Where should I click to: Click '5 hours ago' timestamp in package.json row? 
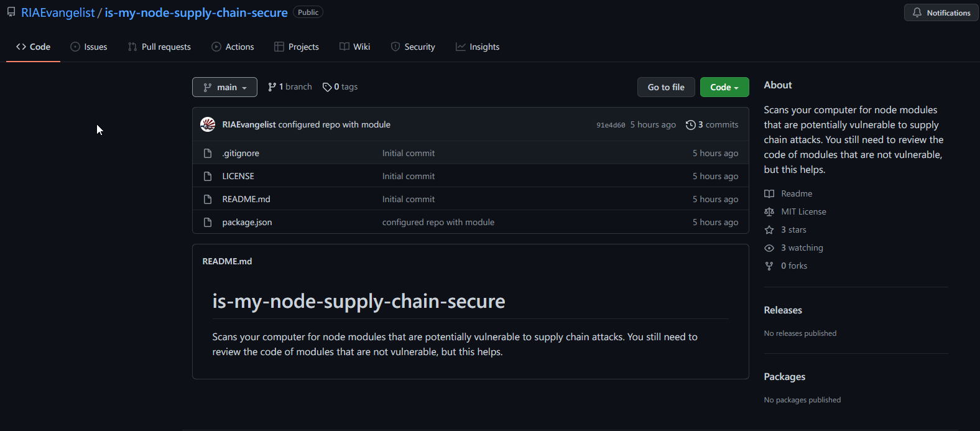[x=716, y=222]
